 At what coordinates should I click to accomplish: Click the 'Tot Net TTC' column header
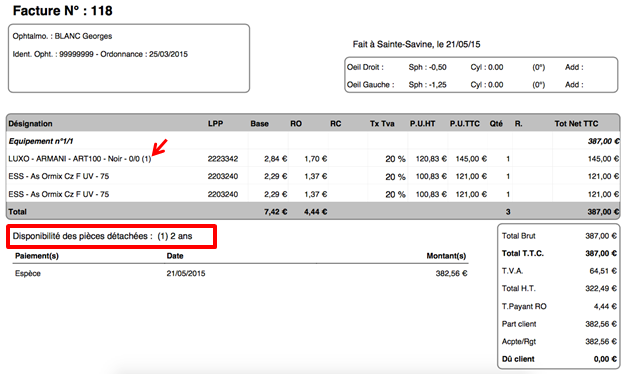click(576, 124)
